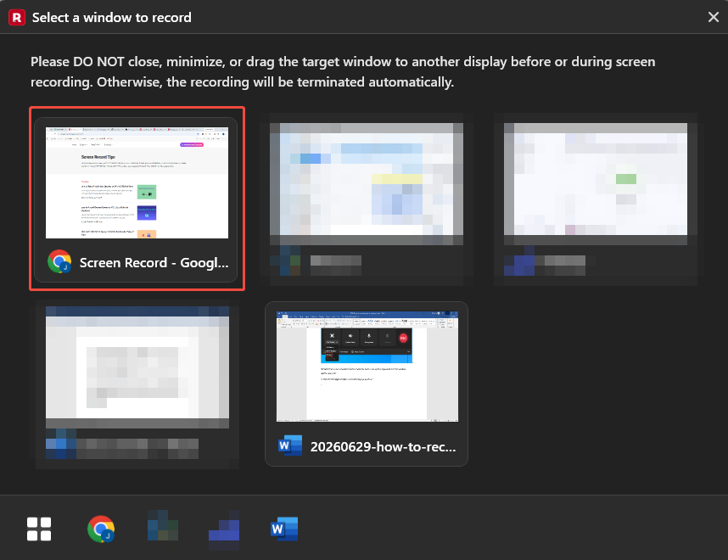
Task: Select the blurred window card in top right
Action: pos(596,199)
